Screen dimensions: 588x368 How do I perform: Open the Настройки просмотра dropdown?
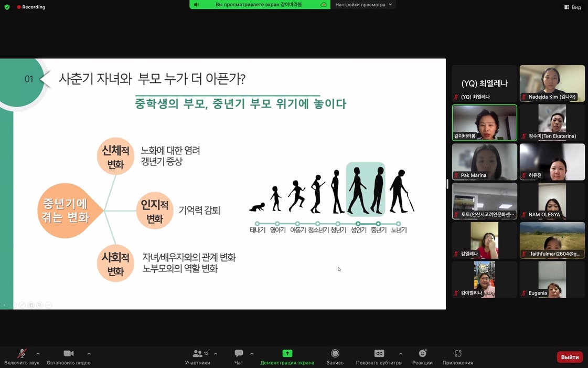click(x=363, y=5)
